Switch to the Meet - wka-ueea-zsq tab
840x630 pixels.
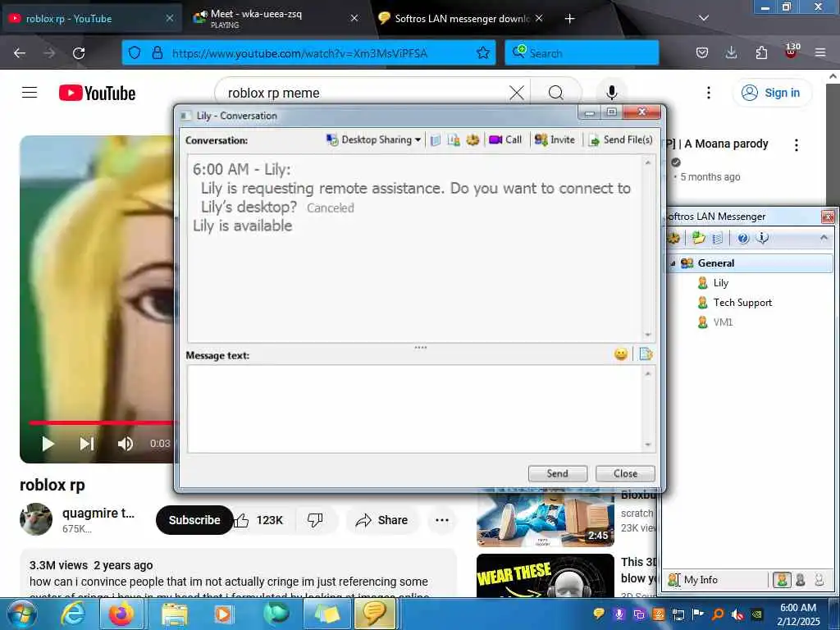[276, 19]
